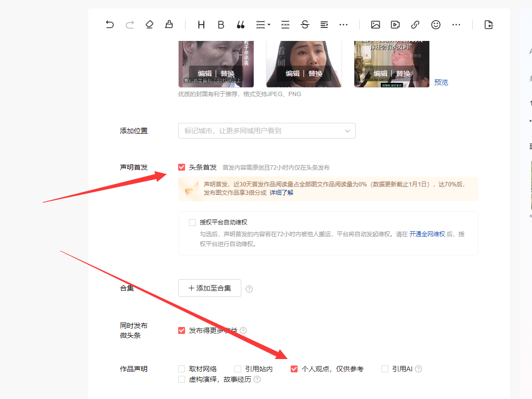Click 编辑 on first cover image

(x=205, y=73)
